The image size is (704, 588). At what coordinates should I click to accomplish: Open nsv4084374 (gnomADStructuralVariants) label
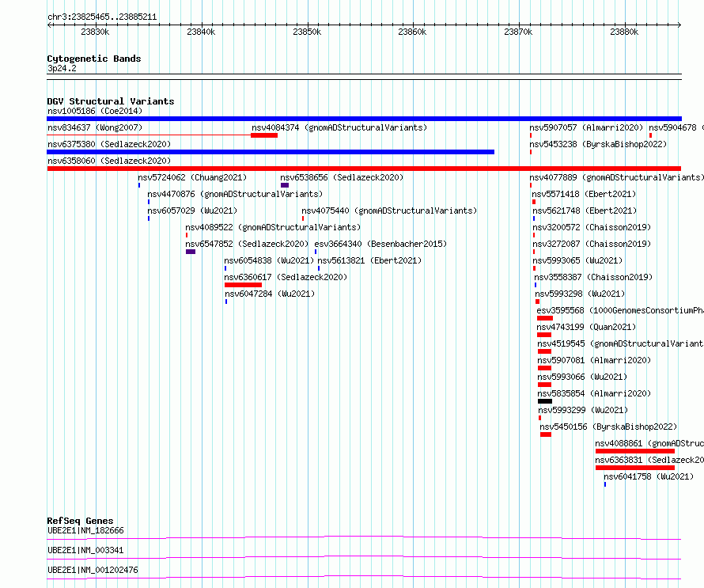(x=339, y=127)
